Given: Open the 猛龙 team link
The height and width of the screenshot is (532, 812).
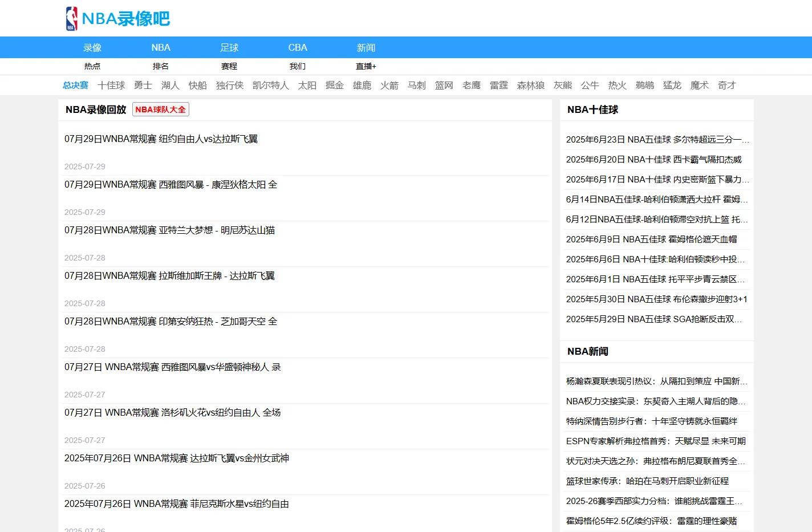Looking at the screenshot, I should click(672, 86).
